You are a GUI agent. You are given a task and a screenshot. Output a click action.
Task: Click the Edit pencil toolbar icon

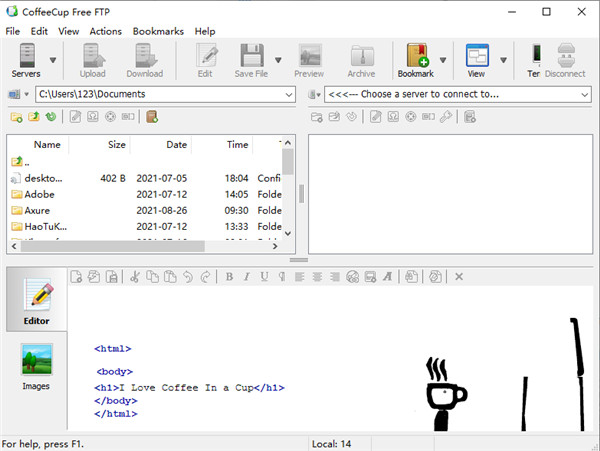[206, 55]
